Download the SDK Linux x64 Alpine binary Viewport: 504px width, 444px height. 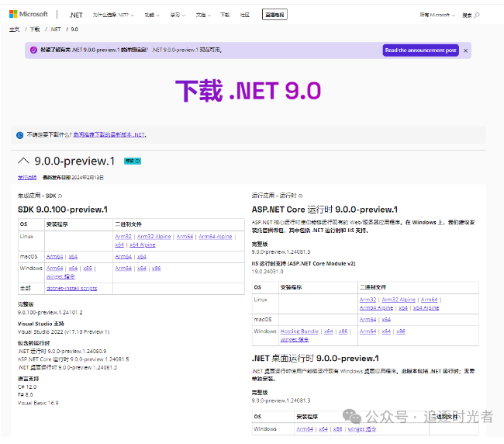pos(143,245)
